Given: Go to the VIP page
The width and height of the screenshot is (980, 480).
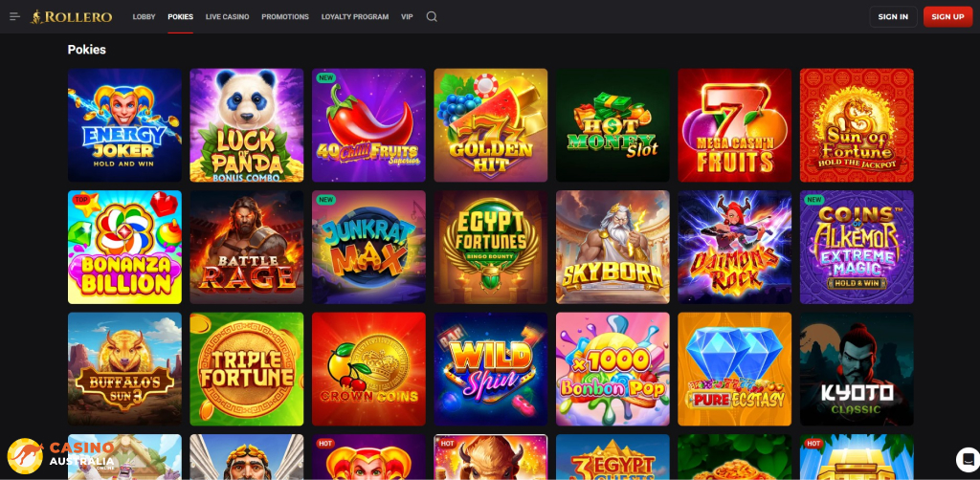Looking at the screenshot, I should 407,17.
